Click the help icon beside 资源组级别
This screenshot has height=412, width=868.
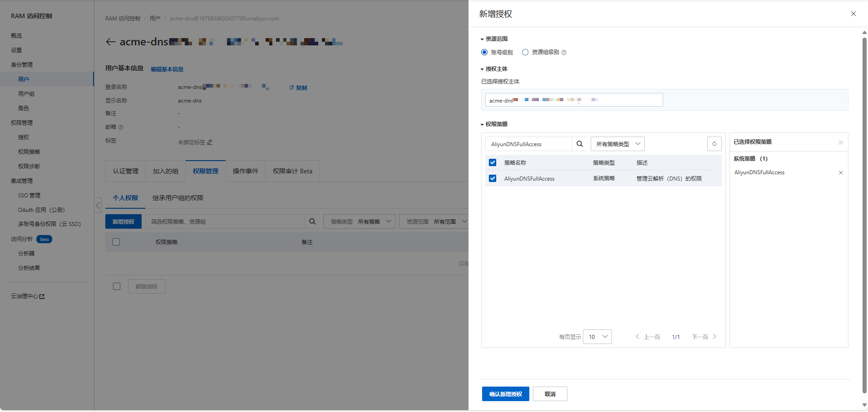pyautogui.click(x=564, y=53)
